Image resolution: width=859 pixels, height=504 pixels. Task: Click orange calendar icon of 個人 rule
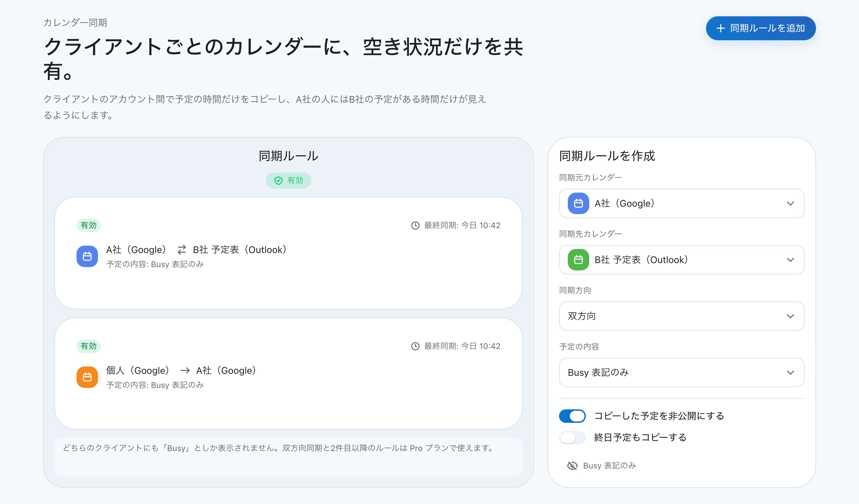(87, 377)
